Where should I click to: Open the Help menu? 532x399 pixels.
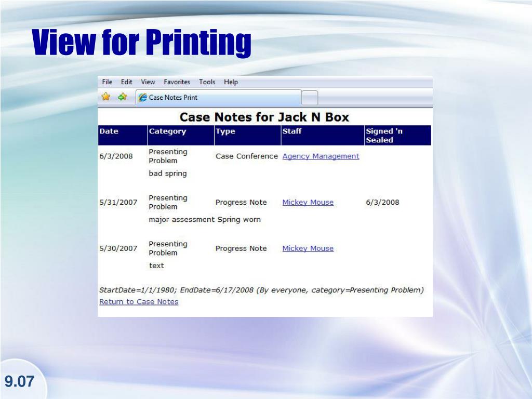point(231,82)
